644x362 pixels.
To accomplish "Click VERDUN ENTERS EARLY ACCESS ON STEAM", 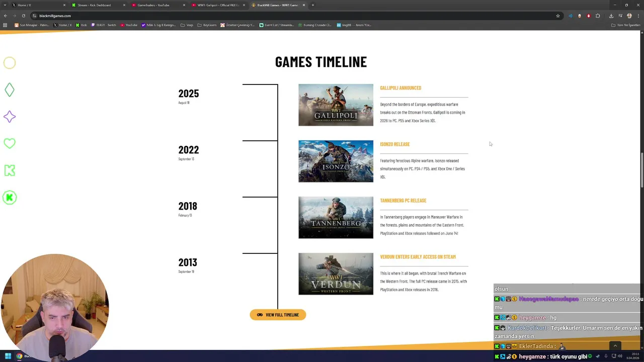I will 418,257.
